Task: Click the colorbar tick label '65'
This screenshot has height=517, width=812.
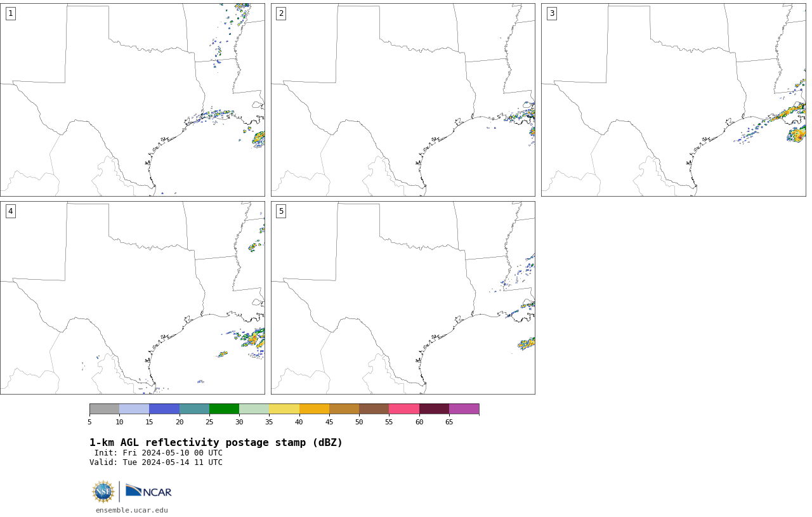Action: click(449, 422)
